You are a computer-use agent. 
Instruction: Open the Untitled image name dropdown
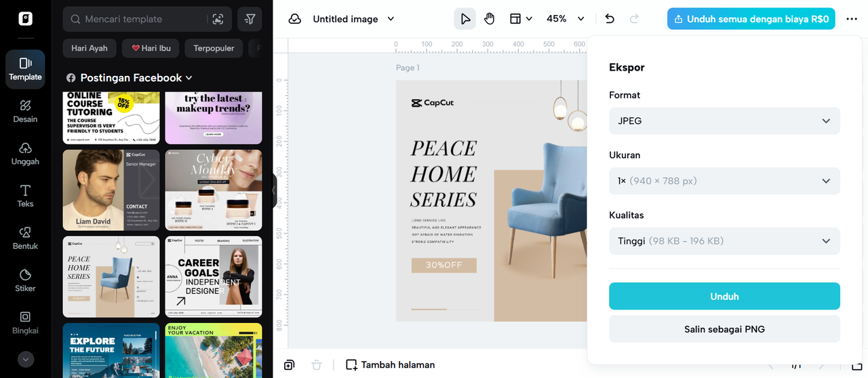click(x=353, y=19)
